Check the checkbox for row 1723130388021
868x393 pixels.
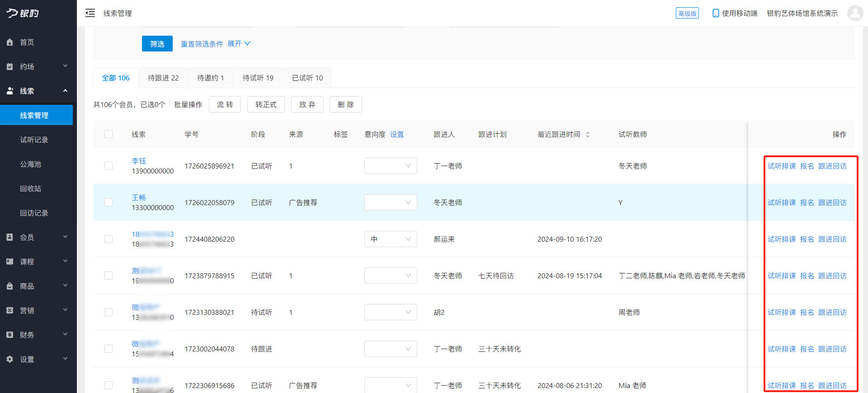click(x=108, y=312)
